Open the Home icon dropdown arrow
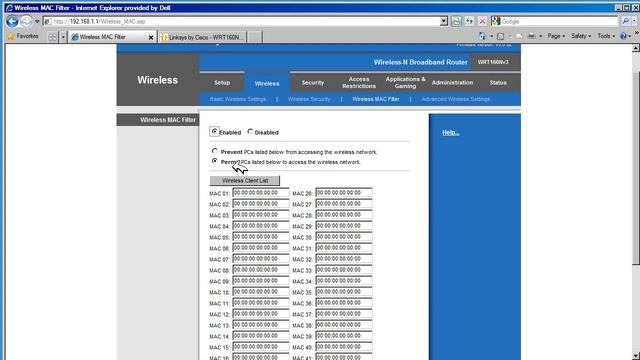 (x=491, y=36)
